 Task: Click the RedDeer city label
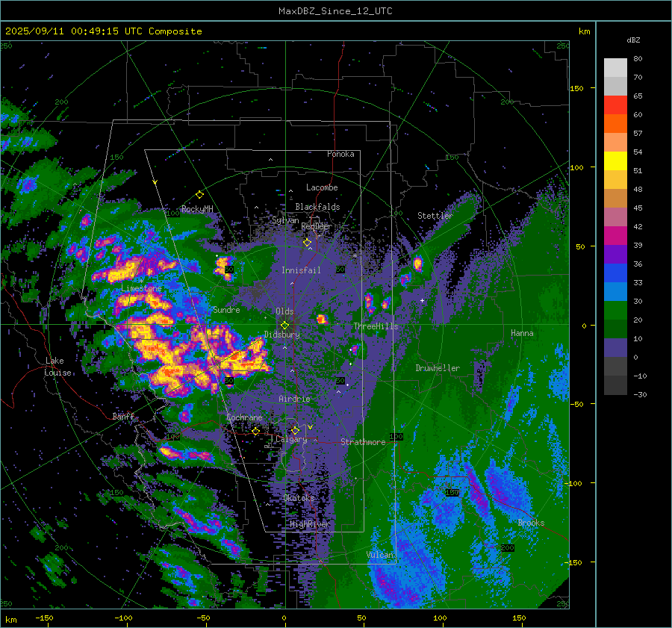317,226
